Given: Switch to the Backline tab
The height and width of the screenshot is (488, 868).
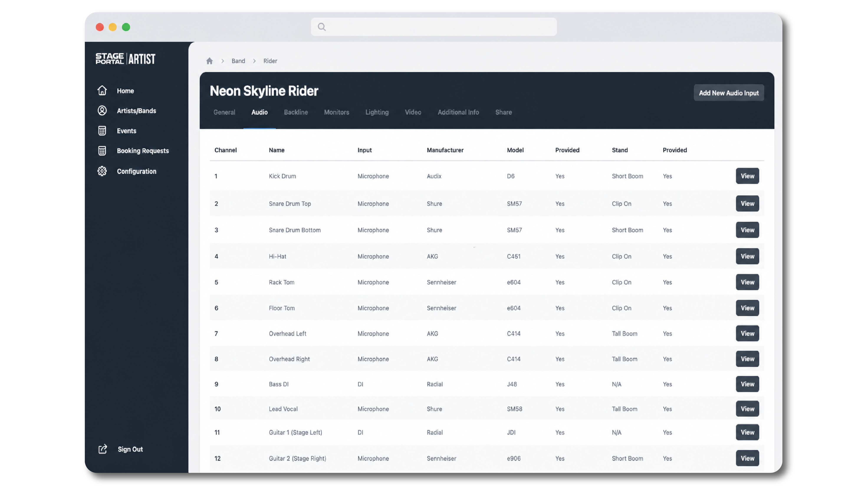Looking at the screenshot, I should point(296,112).
